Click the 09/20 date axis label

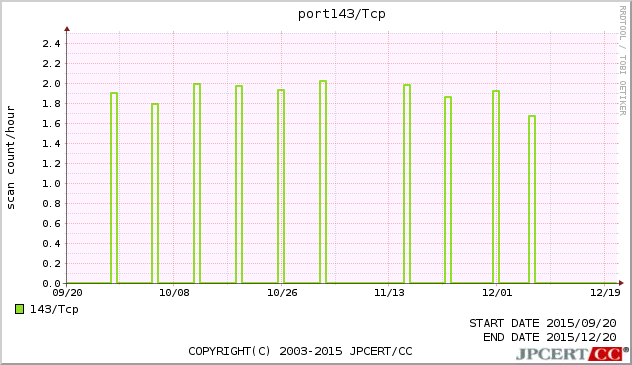67,292
